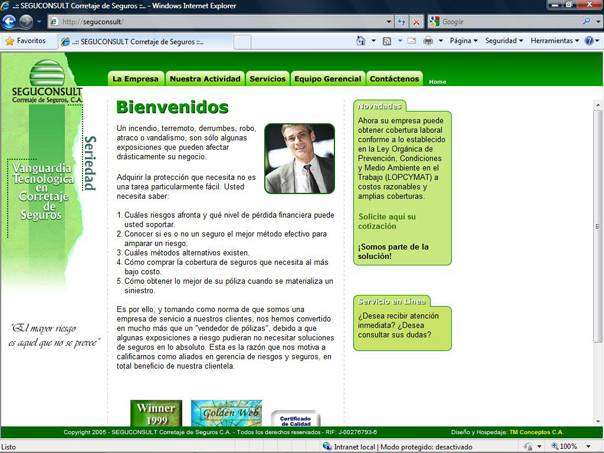The height and width of the screenshot is (453, 604).
Task: Open the Página dropdown menu
Action: (463, 41)
